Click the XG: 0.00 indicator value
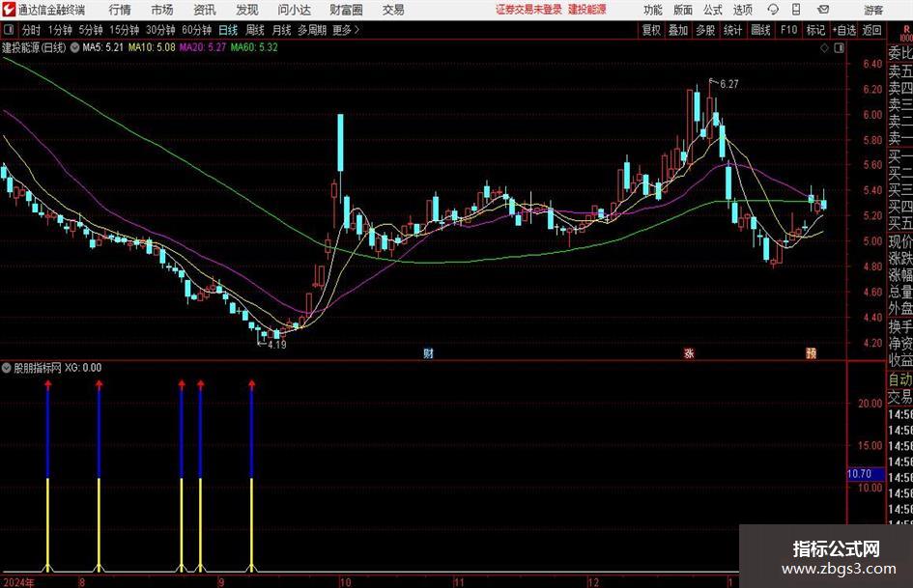This screenshot has width=913, height=588. click(x=83, y=368)
